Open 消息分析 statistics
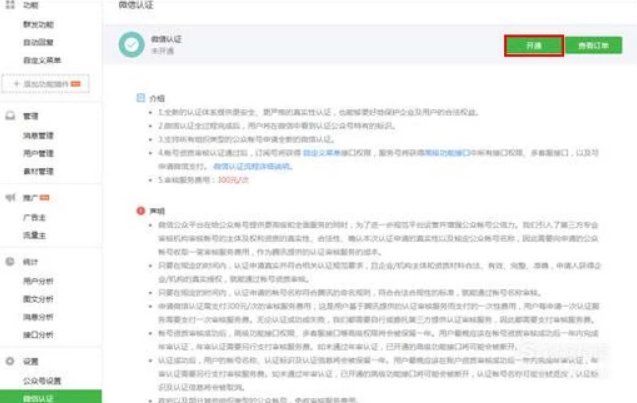 38,317
